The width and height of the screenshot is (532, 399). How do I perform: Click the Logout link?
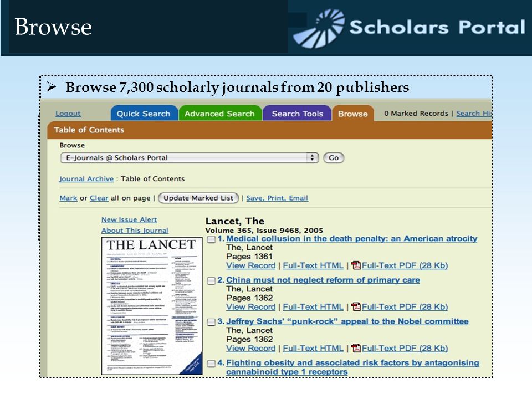tap(68, 114)
